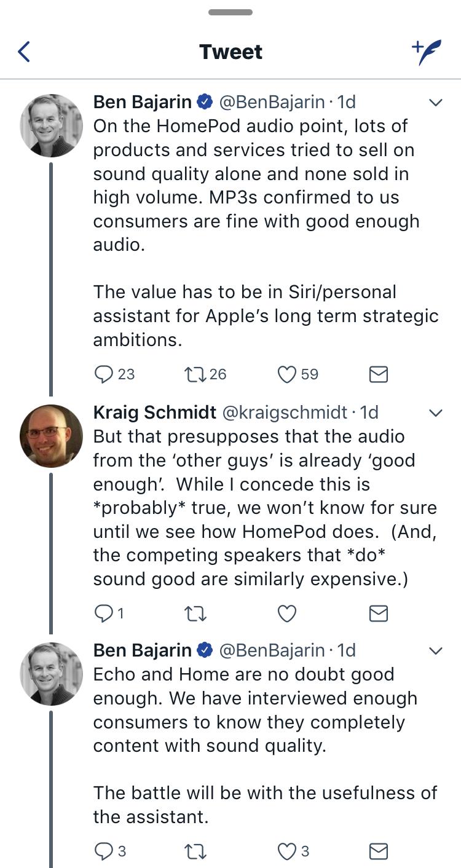Share the first tweet via envelope icon
This screenshot has height=868, width=461.
click(x=378, y=374)
